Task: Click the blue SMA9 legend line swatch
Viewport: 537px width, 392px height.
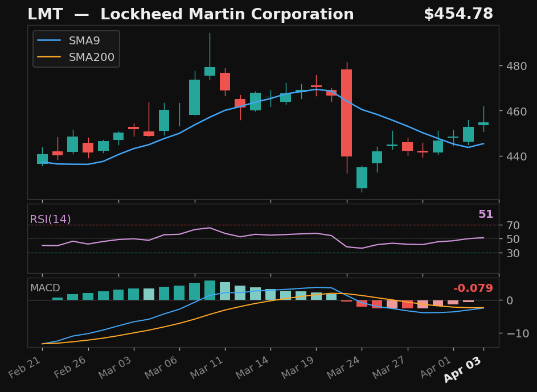Action: point(49,40)
